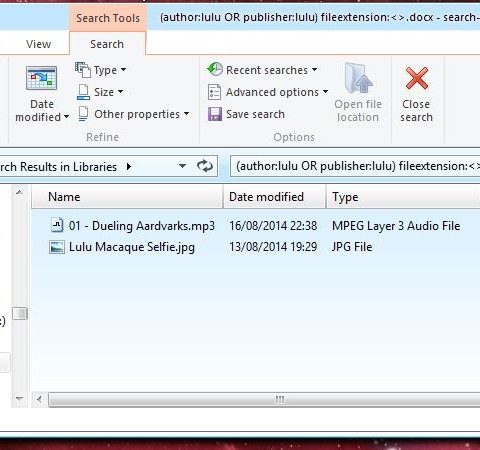Open the Date modified calendar icon
The height and width of the screenshot is (450, 480).
point(42,78)
